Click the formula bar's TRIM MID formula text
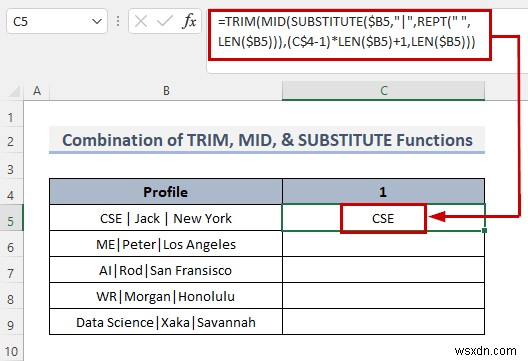The image size is (528, 361). [x=346, y=32]
